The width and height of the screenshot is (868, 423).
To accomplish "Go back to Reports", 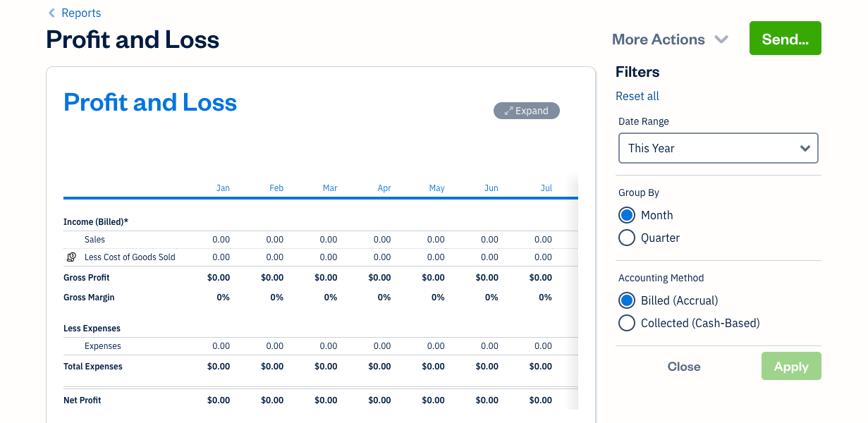I will 81,13.
